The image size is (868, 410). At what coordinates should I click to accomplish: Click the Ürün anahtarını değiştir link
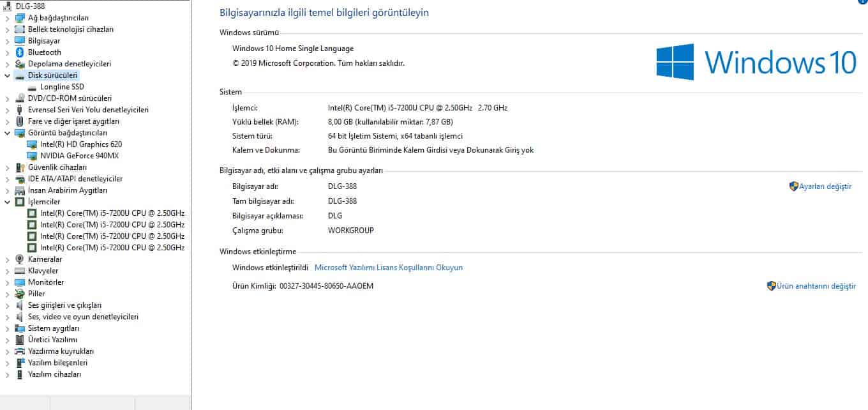(816, 286)
